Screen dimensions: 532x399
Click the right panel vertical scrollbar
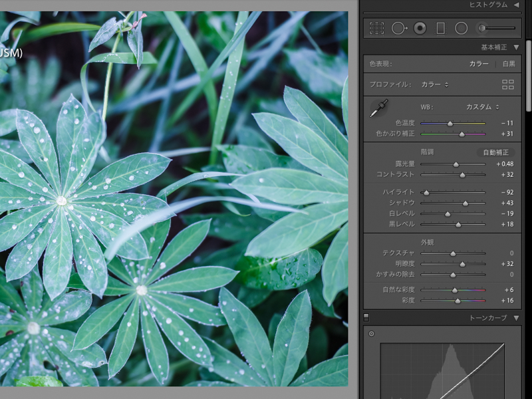pyautogui.click(x=529, y=76)
